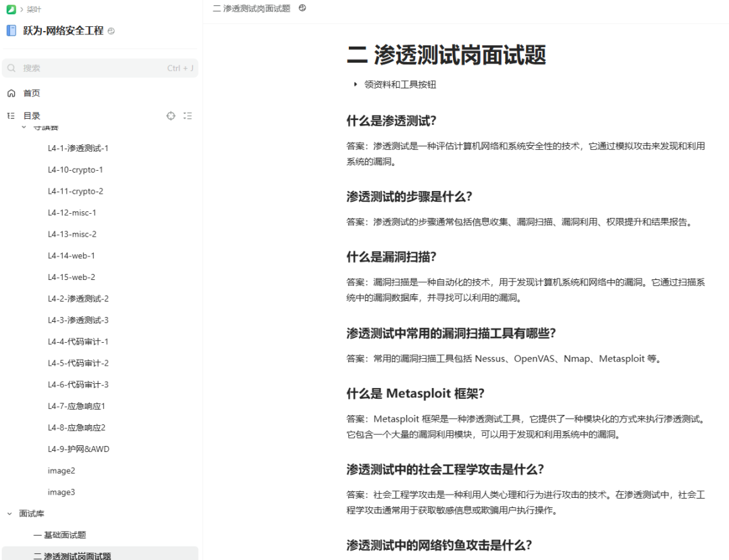
Task: Locate current document with target icon
Action: tap(171, 116)
